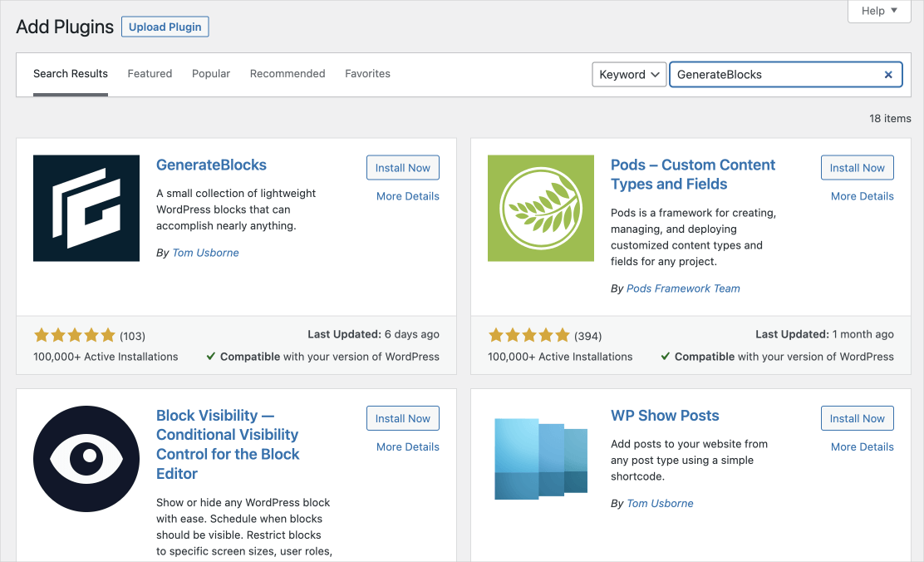Click GenerateBlocks "100,000+ Active Installations" text
924x562 pixels.
point(106,357)
